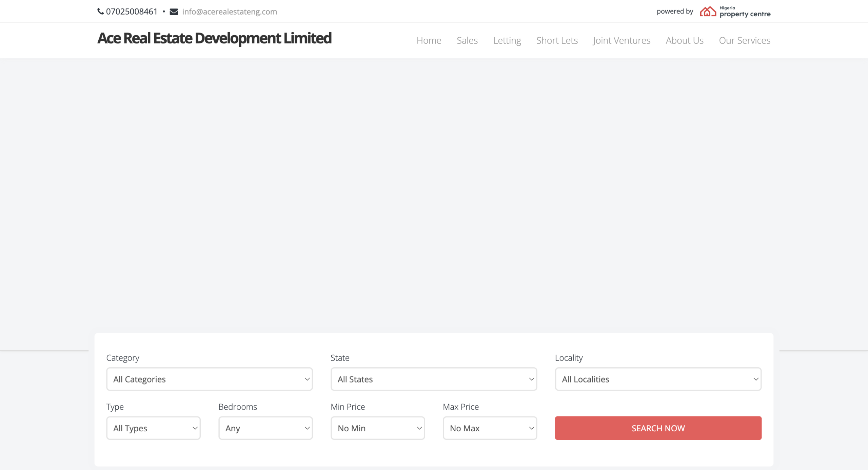Open the All Types dropdown
The image size is (868, 470).
pos(153,428)
